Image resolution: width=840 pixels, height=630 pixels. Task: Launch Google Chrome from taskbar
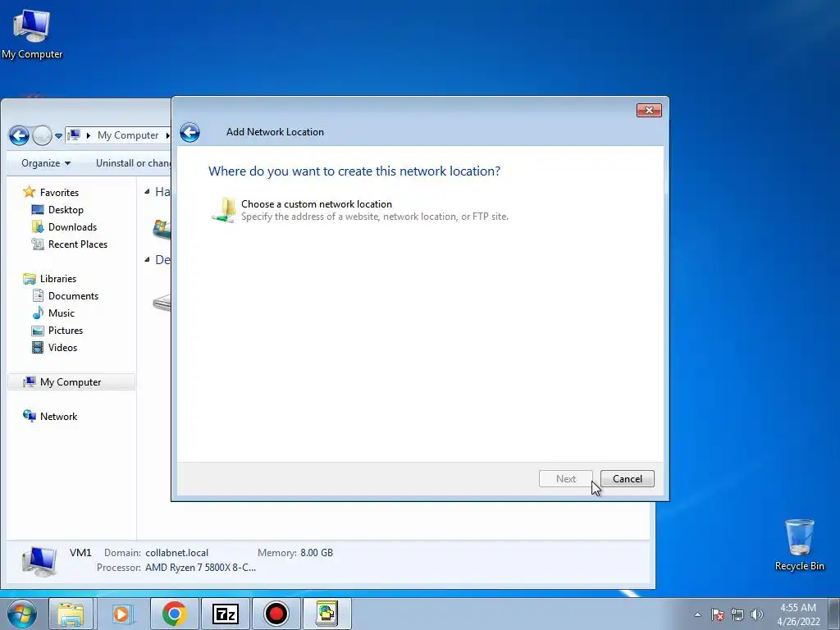(174, 614)
